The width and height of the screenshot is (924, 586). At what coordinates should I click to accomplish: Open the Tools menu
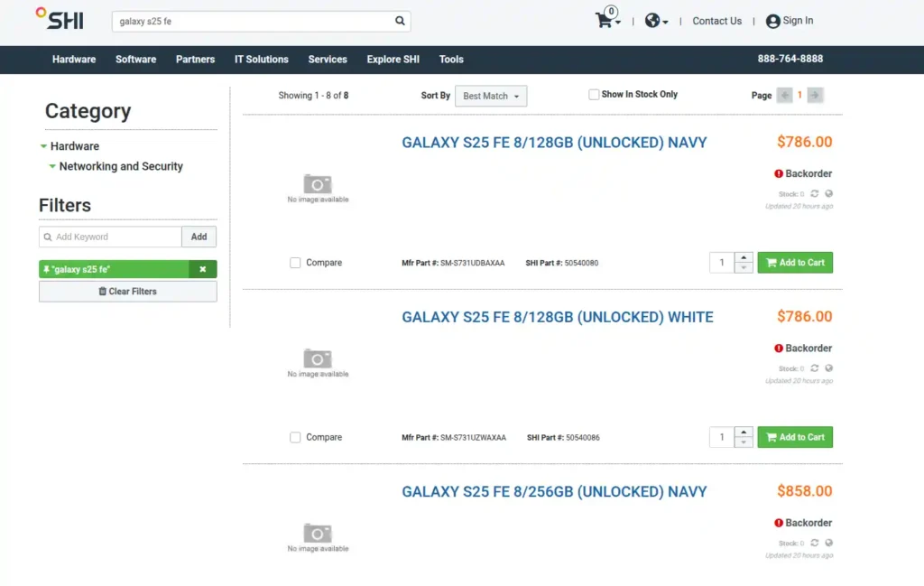pos(451,60)
